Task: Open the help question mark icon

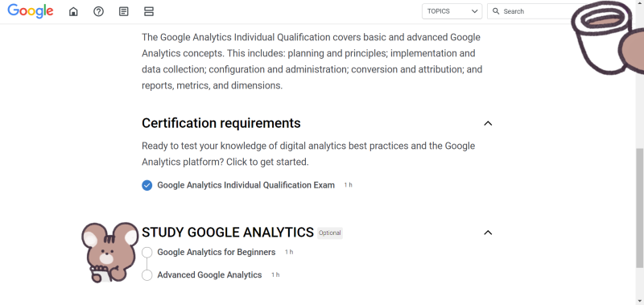Action: coord(98,11)
